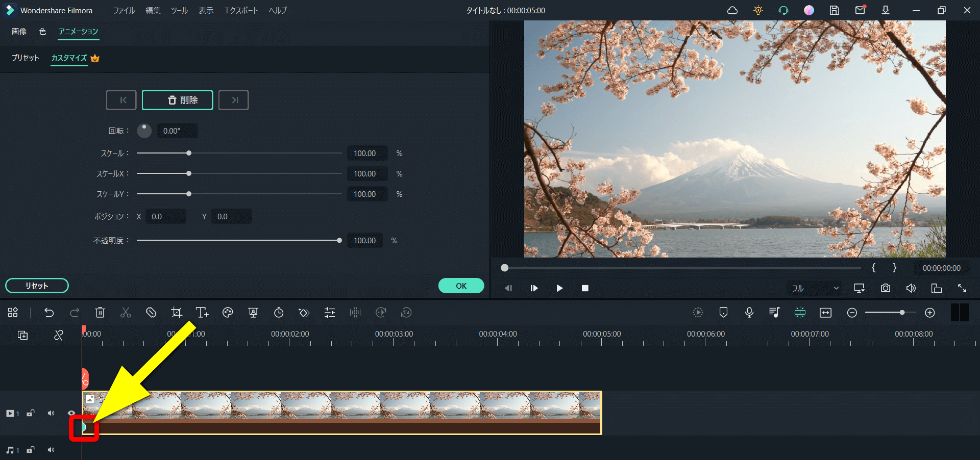Open the user account avatar
The height and width of the screenshot is (460, 980).
pos(809,10)
